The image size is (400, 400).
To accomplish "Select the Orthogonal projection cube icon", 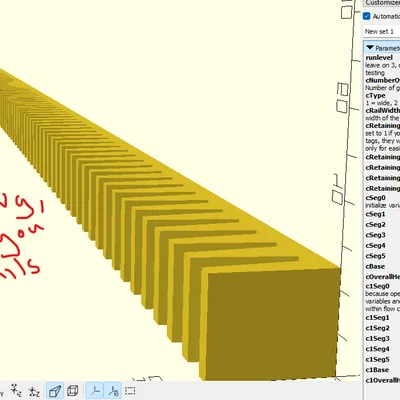I will coord(72,391).
